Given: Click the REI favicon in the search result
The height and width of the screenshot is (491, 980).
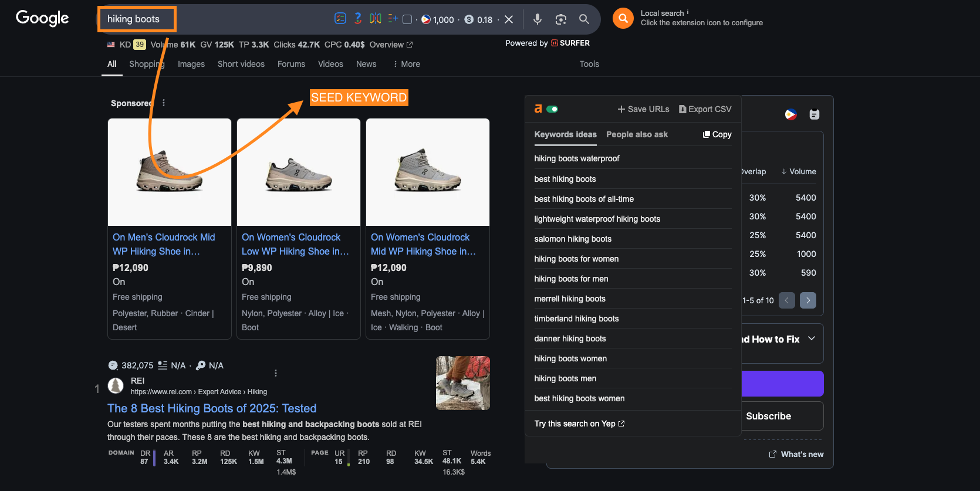Looking at the screenshot, I should point(116,385).
